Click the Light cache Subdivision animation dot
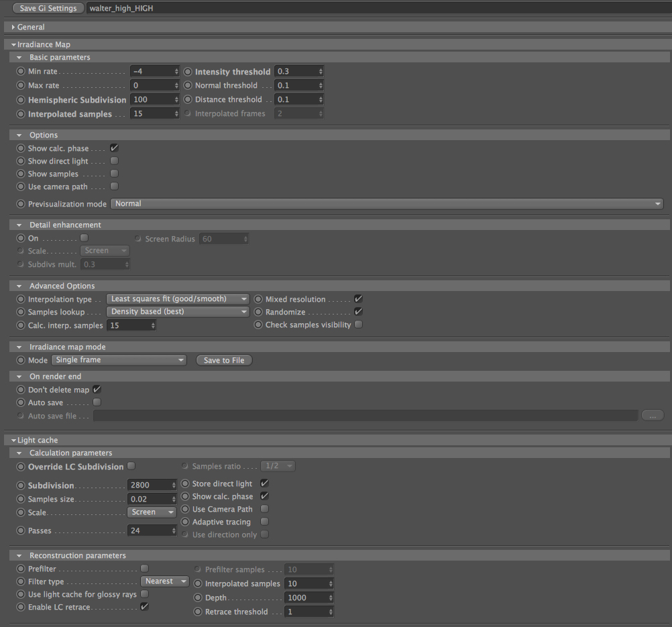The height and width of the screenshot is (627, 672). [21, 486]
